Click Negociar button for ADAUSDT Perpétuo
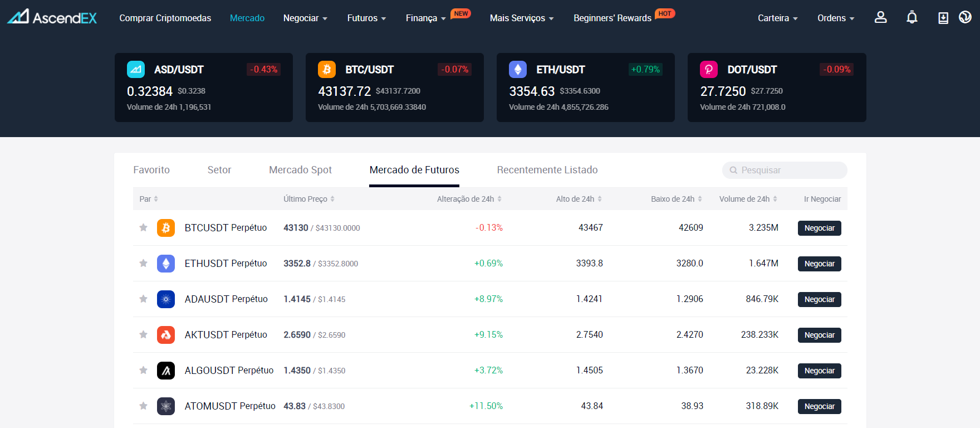Screen dimensions: 980x428 point(819,299)
